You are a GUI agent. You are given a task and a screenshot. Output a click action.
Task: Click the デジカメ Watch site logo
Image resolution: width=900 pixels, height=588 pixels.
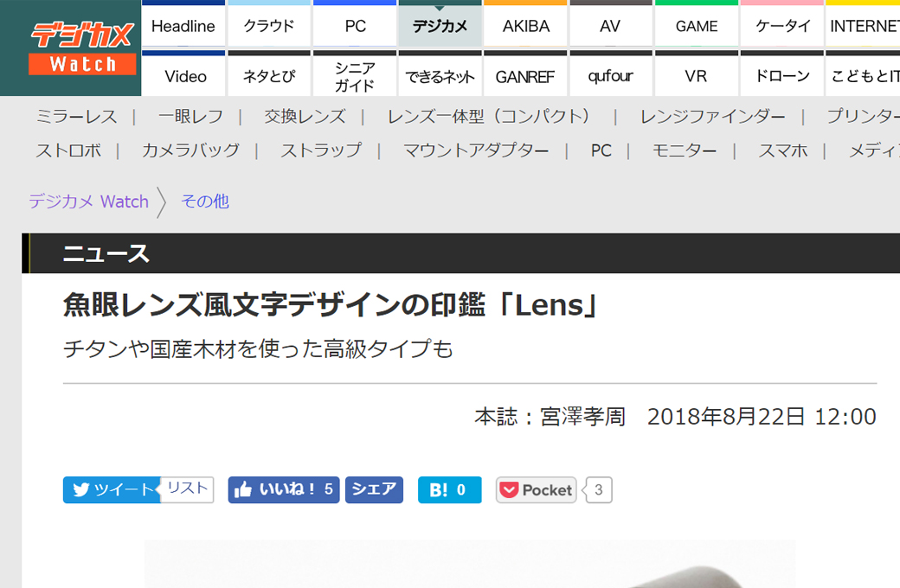83,48
